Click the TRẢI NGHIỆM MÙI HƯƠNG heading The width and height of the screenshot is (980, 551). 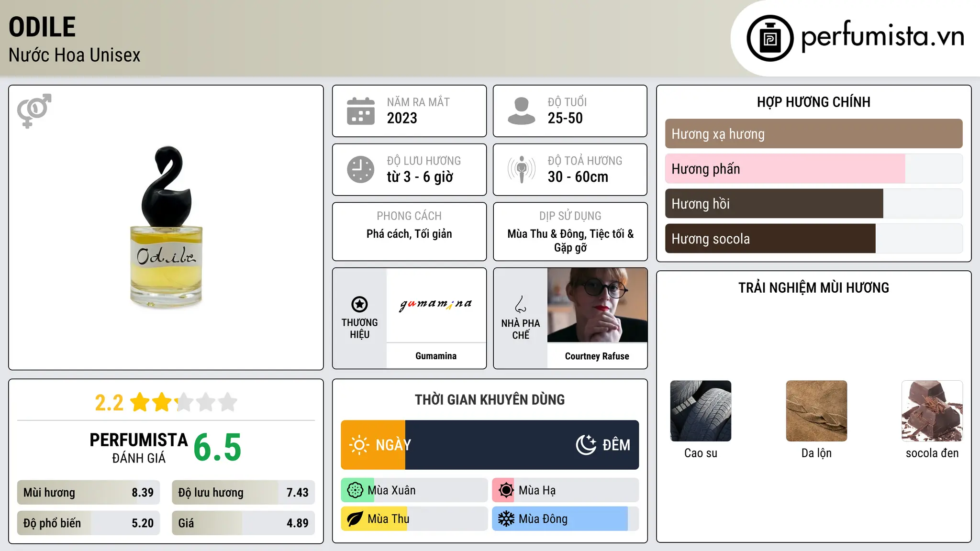pyautogui.click(x=813, y=287)
